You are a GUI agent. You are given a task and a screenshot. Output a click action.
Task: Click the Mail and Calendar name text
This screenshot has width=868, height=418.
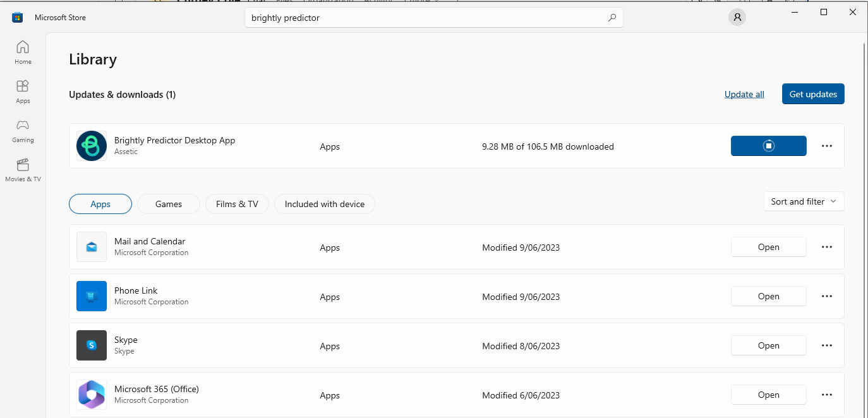pyautogui.click(x=150, y=241)
